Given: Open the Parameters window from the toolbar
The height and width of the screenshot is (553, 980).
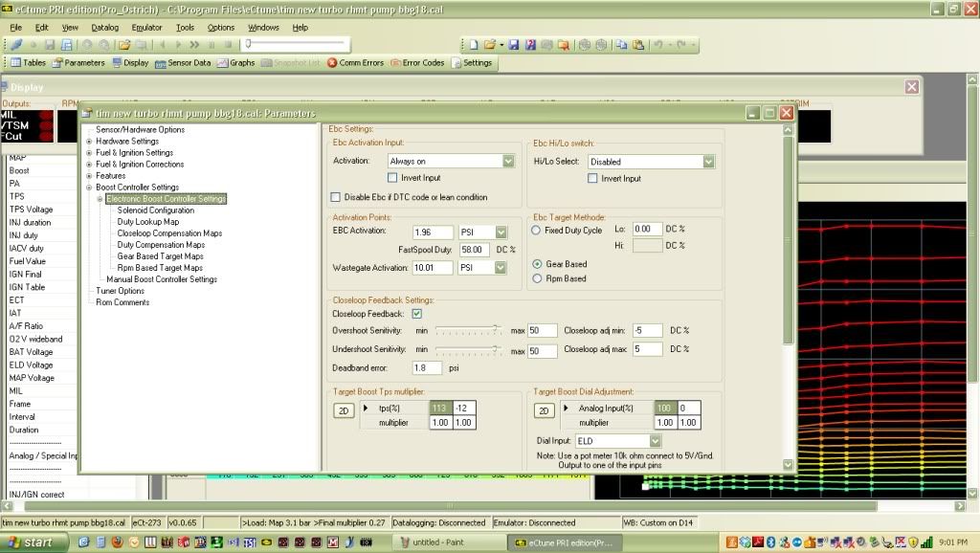Looking at the screenshot, I should click(78, 62).
